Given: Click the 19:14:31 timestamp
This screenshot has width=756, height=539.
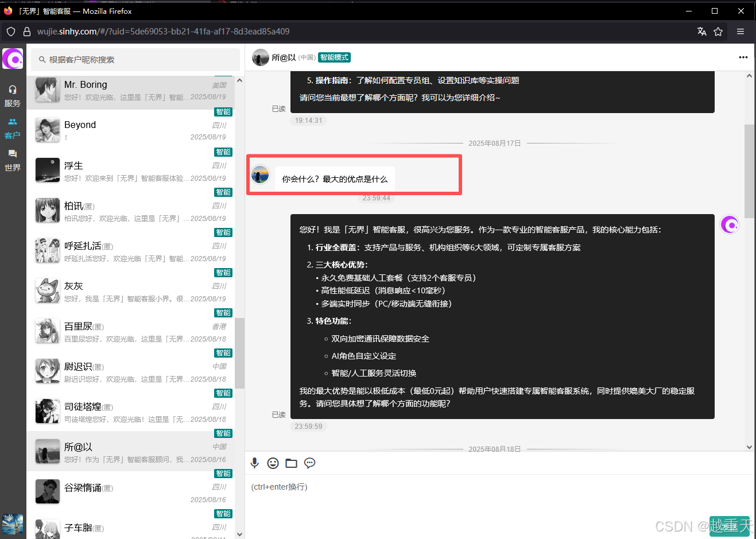Looking at the screenshot, I should tap(309, 121).
